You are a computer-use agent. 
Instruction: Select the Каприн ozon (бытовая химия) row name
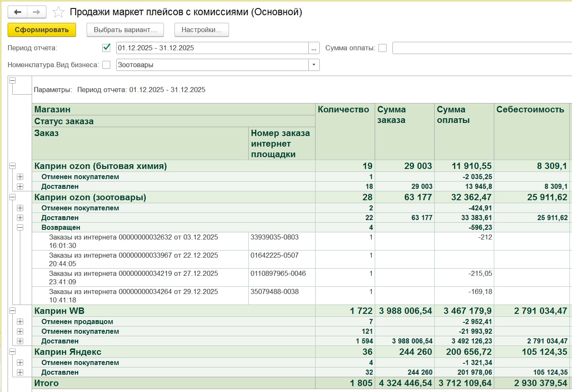coord(101,166)
